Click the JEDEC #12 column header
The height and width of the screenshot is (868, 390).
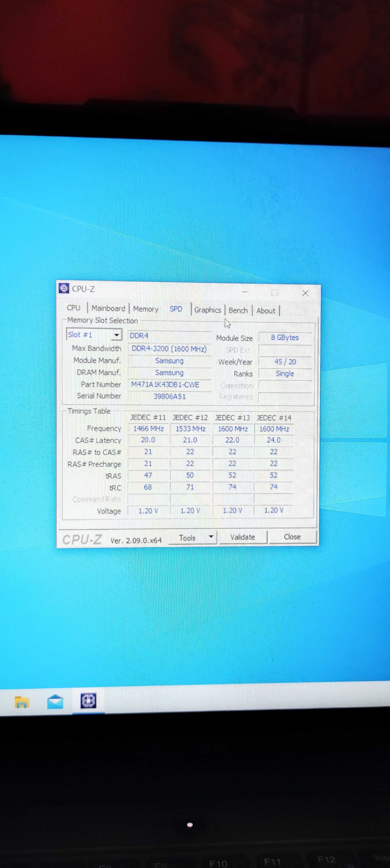tap(190, 418)
